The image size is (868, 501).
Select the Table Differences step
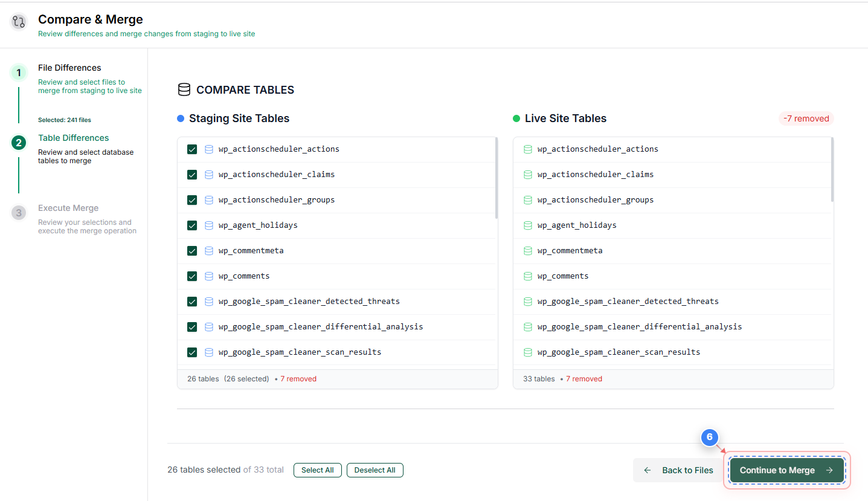pos(73,138)
